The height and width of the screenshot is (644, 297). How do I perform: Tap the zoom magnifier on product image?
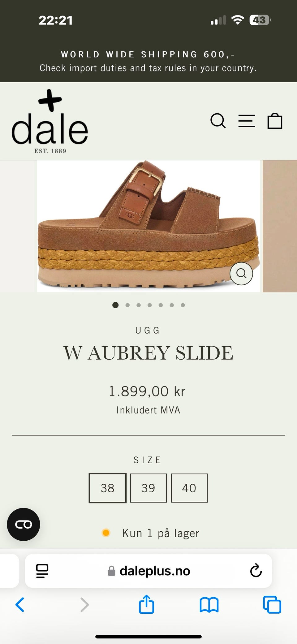[x=241, y=273]
